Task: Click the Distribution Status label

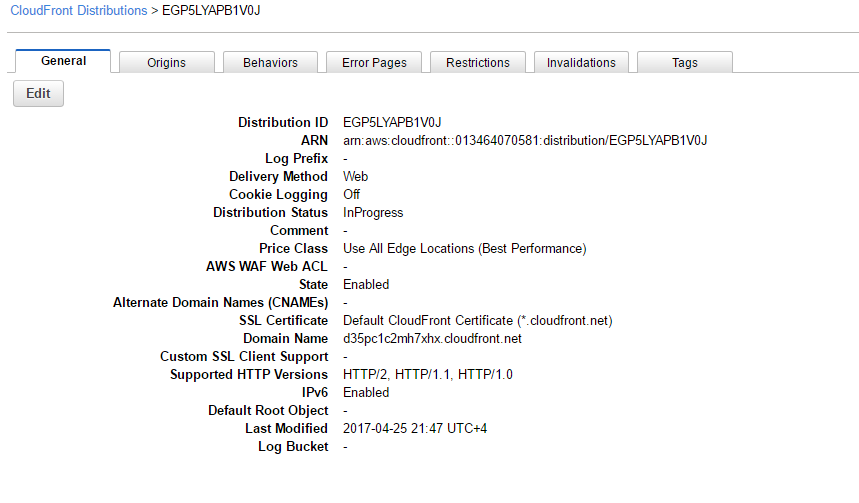Action: tap(271, 213)
